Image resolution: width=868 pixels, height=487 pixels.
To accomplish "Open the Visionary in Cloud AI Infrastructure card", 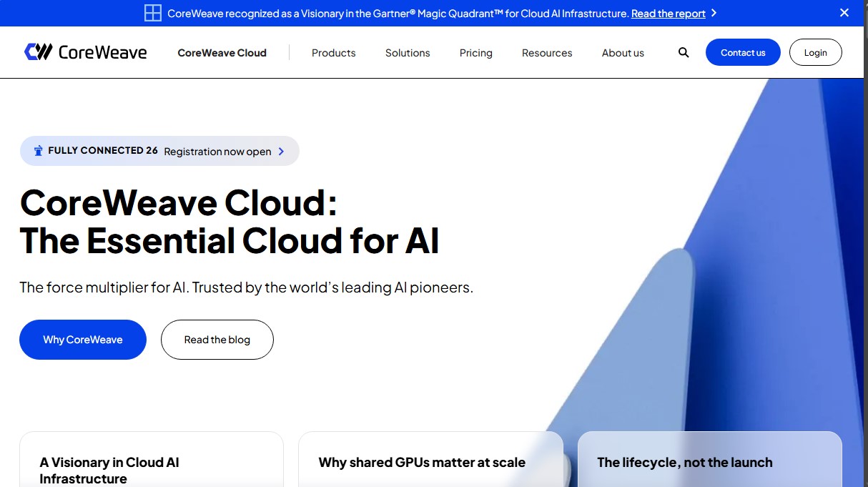I will click(x=152, y=459).
